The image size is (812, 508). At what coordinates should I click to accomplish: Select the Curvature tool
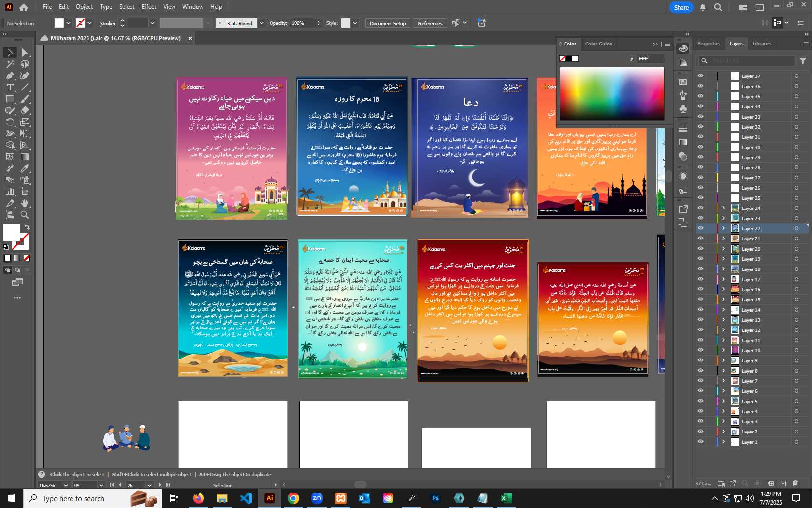25,75
